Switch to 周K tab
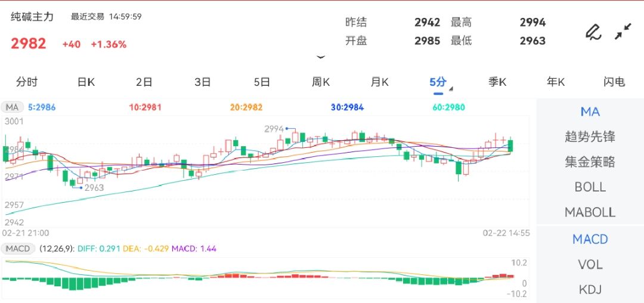This screenshot has height=303, width=644. point(321,82)
